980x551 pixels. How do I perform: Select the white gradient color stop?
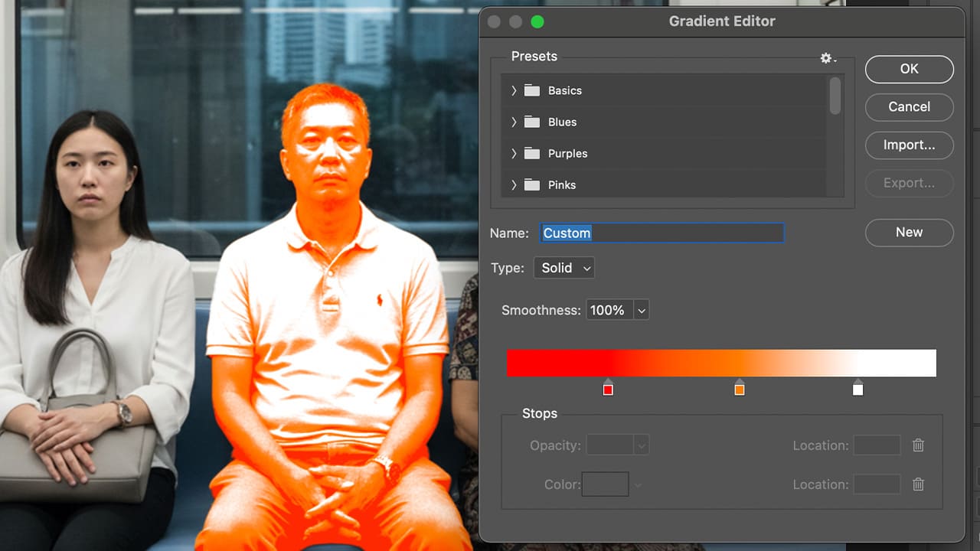[x=857, y=389]
